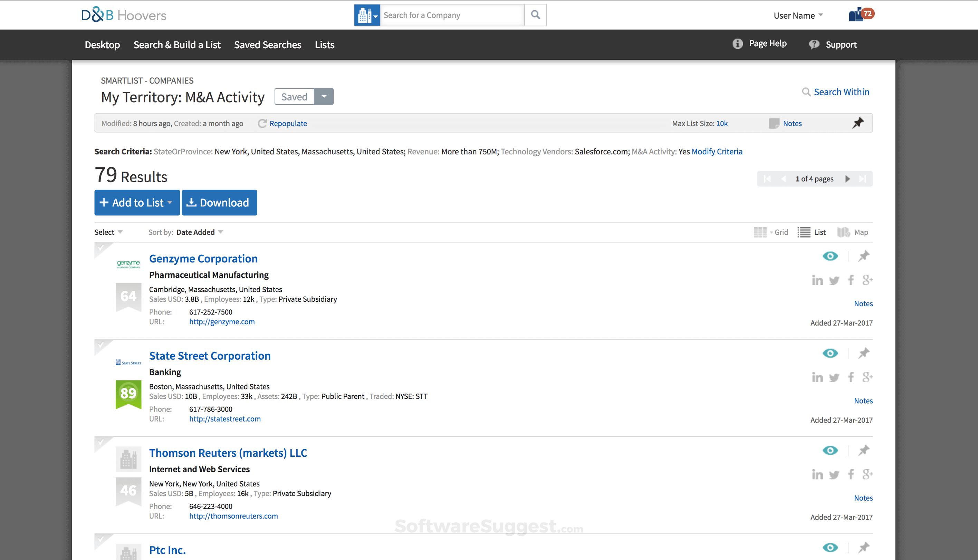This screenshot has height=560, width=978.
Task: Check the Thomson Reuters selection corner
Action: click(x=100, y=442)
